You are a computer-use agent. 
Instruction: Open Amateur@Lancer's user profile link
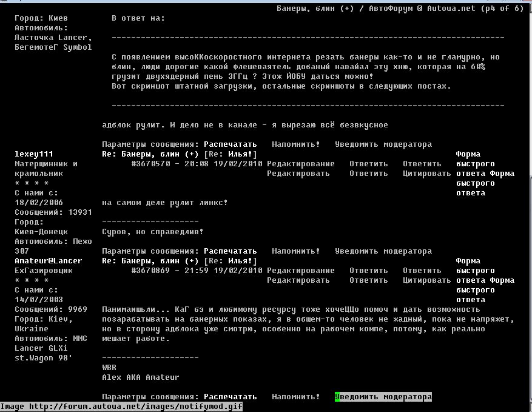(48, 261)
